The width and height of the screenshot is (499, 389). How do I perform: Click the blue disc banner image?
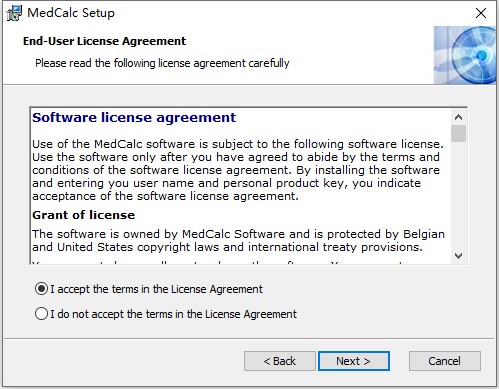[464, 55]
